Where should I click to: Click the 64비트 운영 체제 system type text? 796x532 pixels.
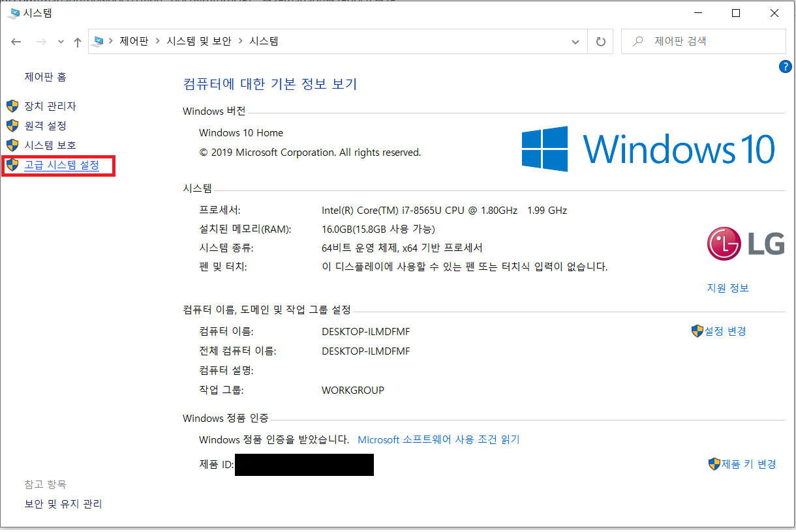pos(402,248)
